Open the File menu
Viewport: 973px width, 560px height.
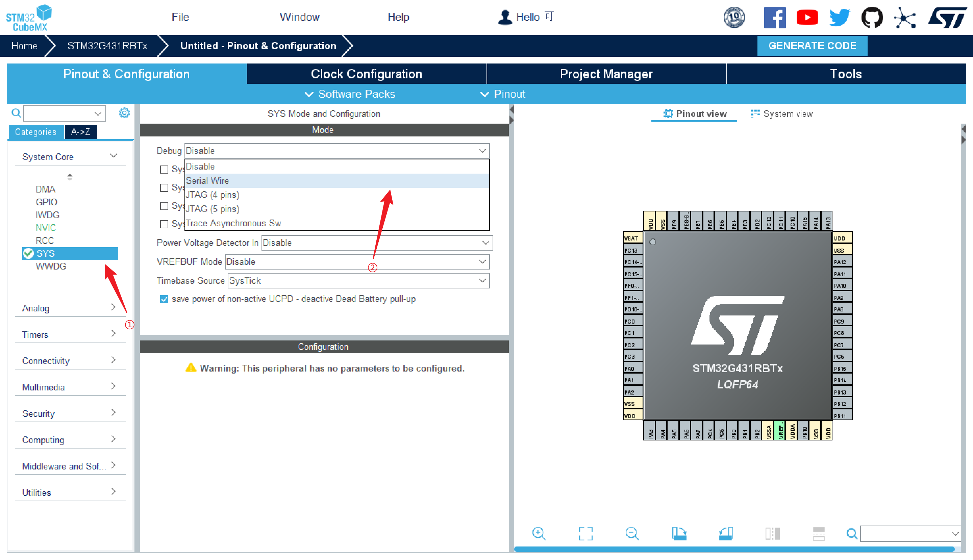coord(180,17)
